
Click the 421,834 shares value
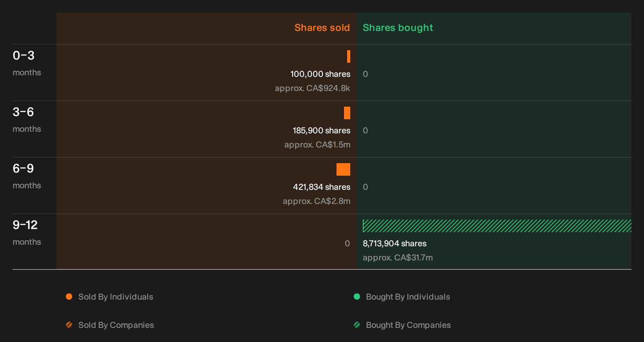click(x=322, y=187)
